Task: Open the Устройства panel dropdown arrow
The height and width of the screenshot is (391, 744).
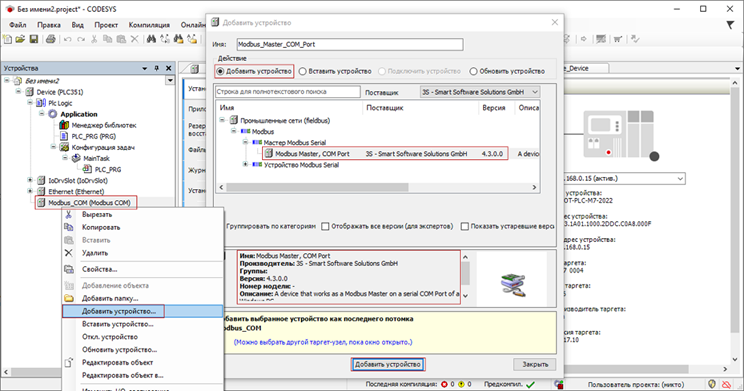Action: [145, 68]
